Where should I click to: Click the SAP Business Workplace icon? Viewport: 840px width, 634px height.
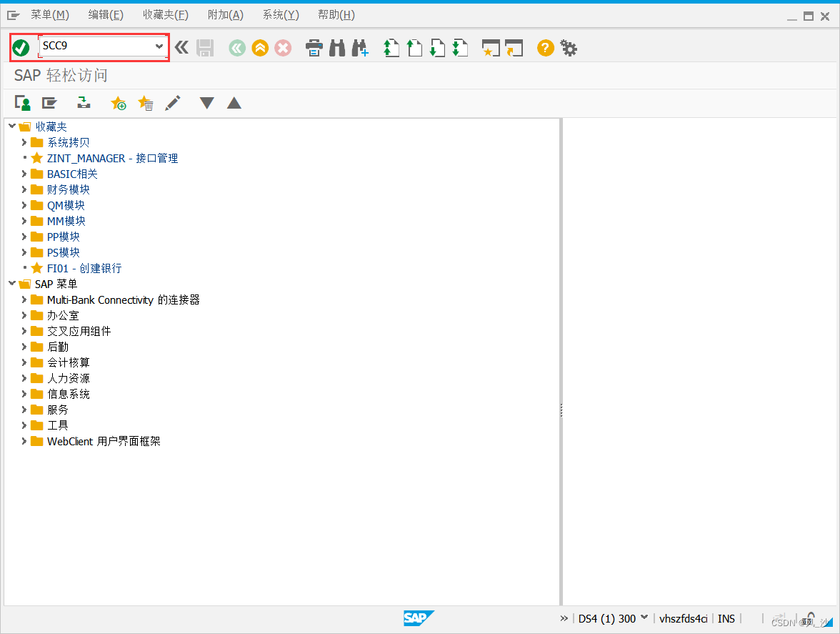84,102
